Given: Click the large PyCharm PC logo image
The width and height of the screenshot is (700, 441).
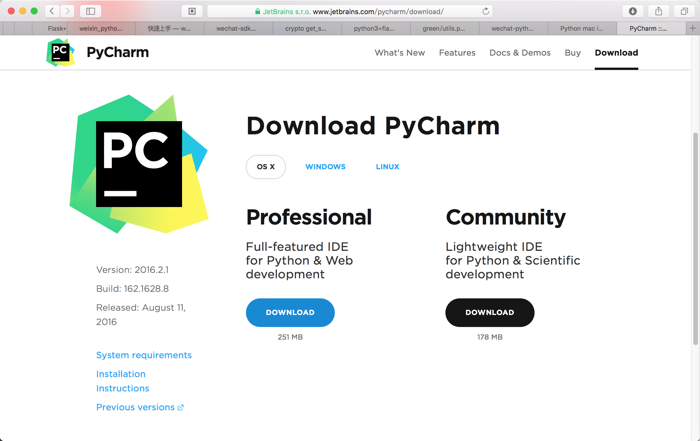Looking at the screenshot, I should pos(139,164).
